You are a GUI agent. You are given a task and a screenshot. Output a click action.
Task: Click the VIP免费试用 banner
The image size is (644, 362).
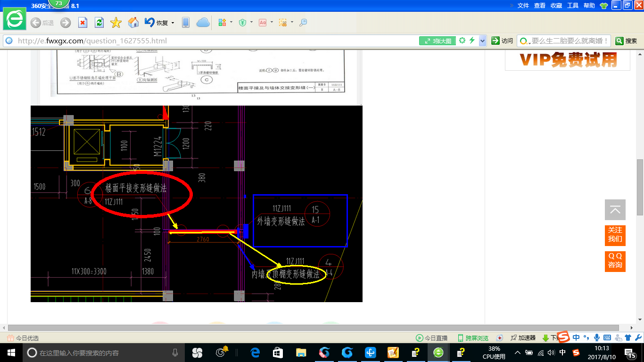coord(568,60)
